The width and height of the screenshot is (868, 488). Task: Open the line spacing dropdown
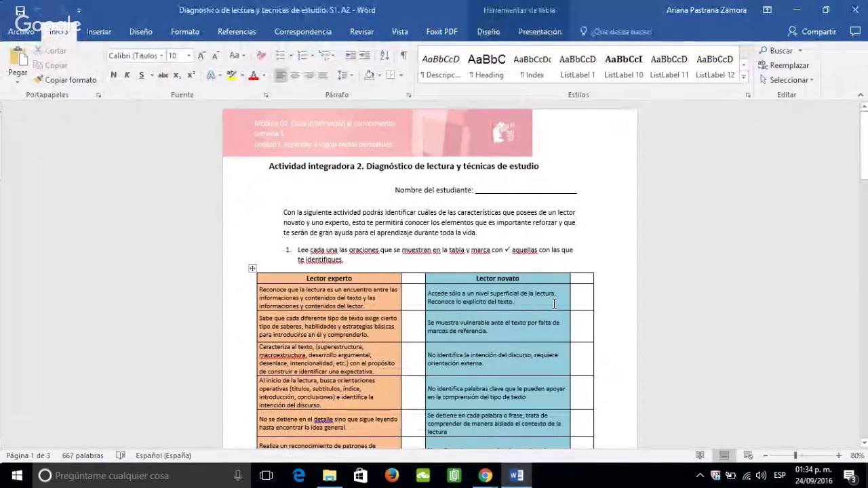pyautogui.click(x=345, y=75)
